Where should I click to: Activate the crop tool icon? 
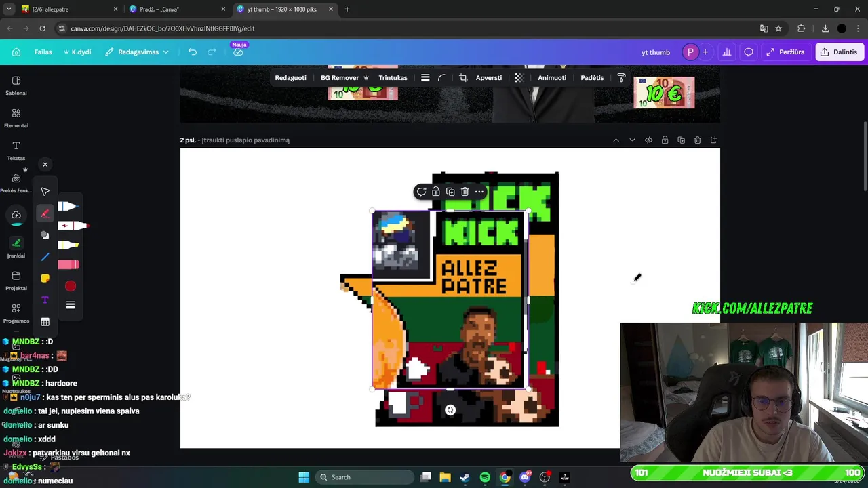point(463,78)
